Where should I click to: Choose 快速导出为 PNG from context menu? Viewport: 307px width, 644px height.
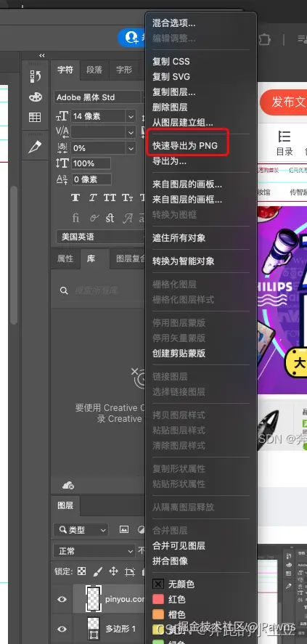pos(185,146)
